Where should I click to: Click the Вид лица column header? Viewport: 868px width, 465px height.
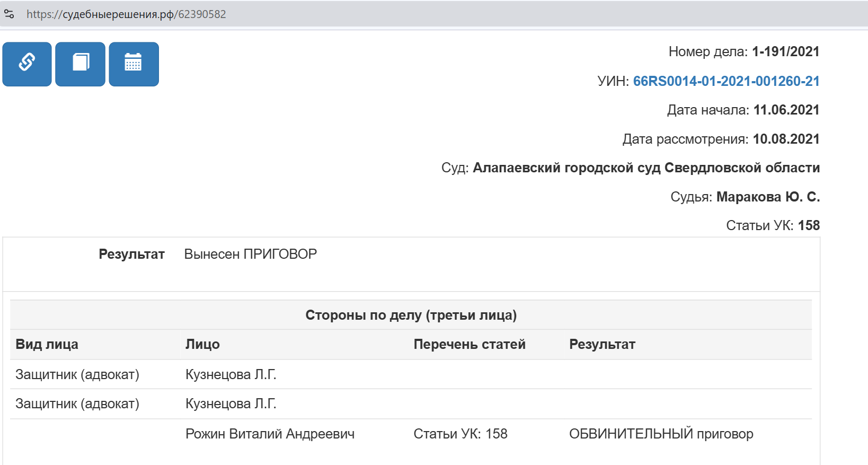coord(47,345)
